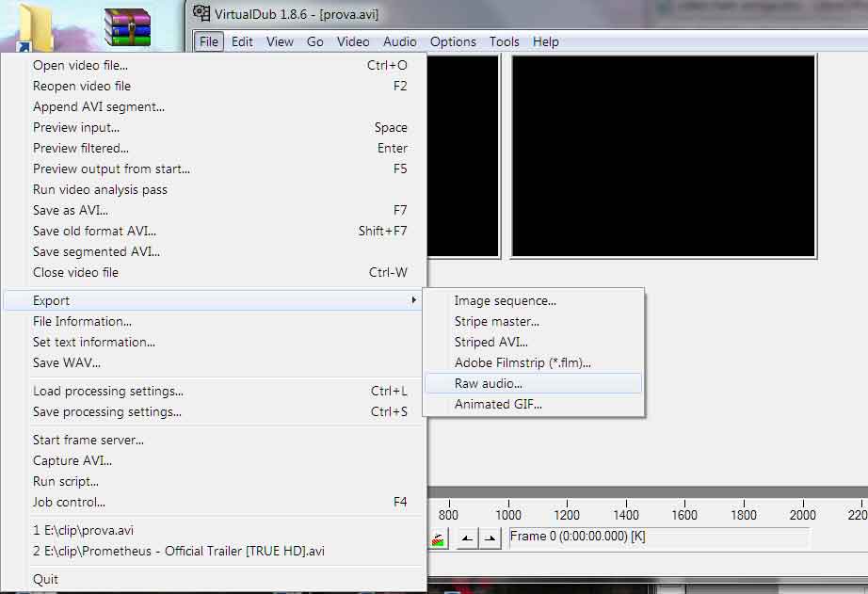Click the mark-in selection start button
This screenshot has height=594, width=868.
[x=467, y=538]
